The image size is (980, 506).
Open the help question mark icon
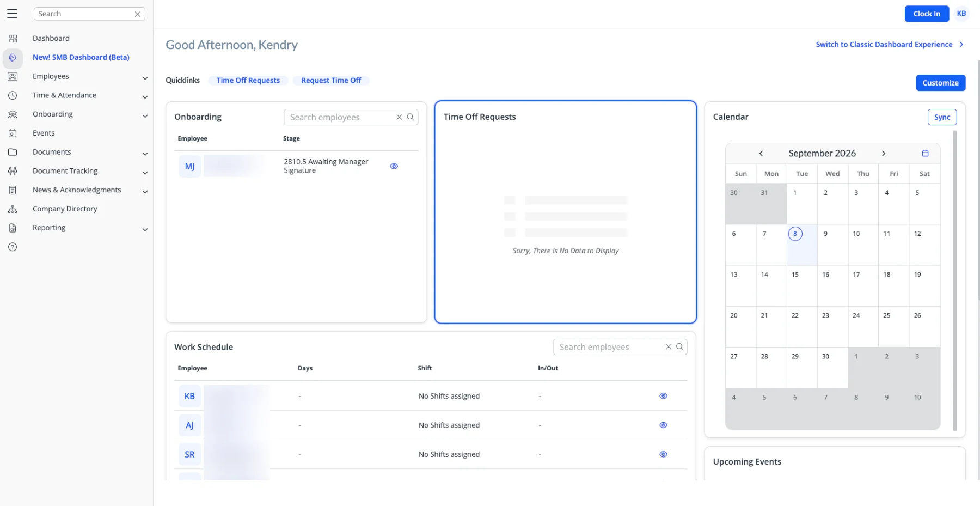pos(13,247)
